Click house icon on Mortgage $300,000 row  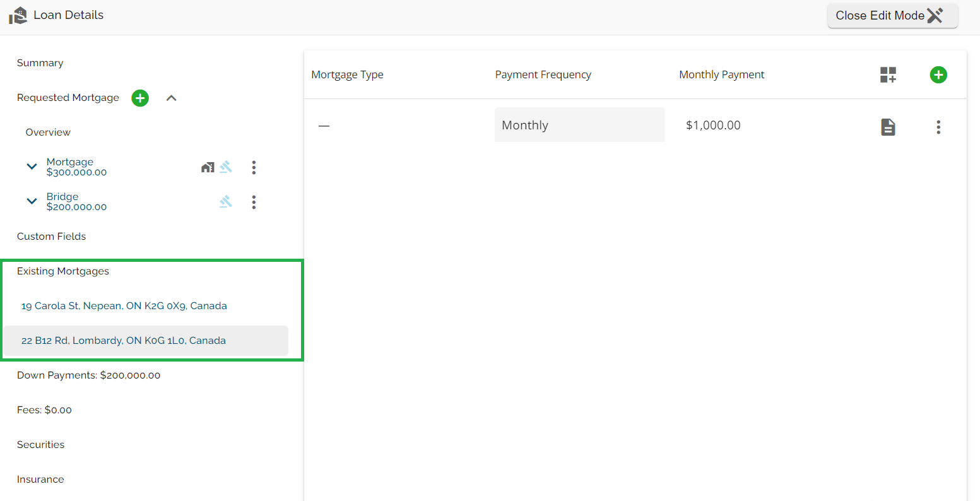208,167
